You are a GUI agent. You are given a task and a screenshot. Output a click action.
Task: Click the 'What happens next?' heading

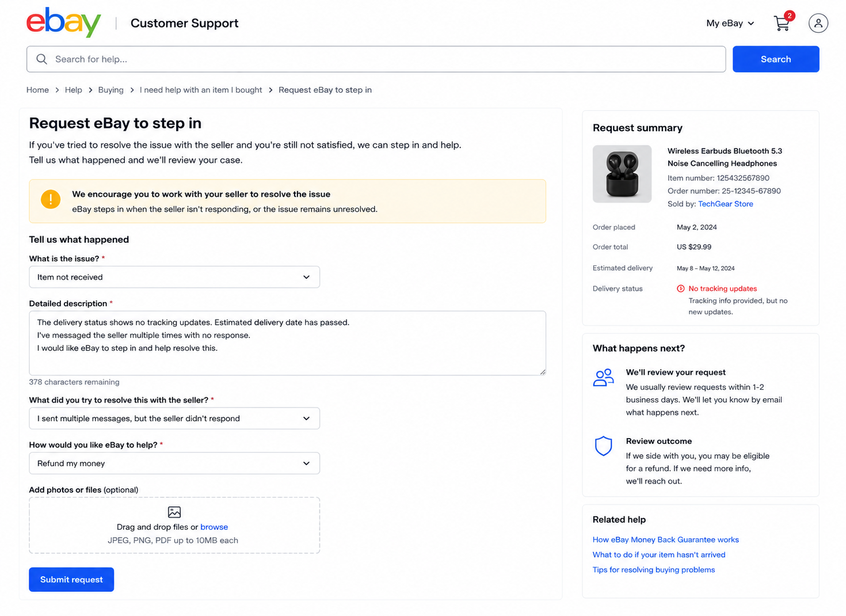click(x=639, y=348)
